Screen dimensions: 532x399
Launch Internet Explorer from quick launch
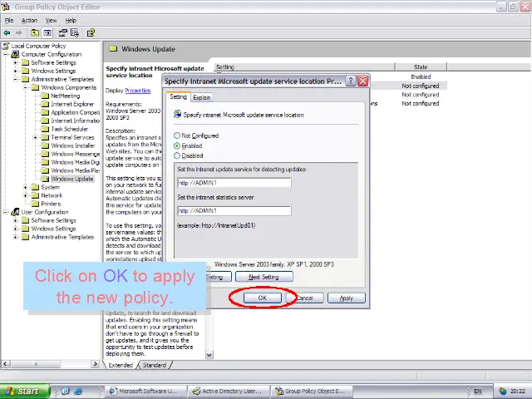tap(78, 392)
